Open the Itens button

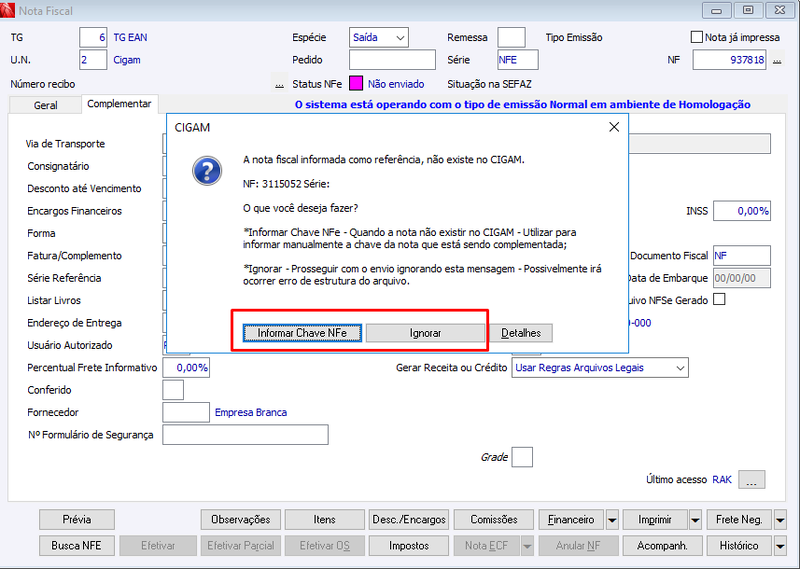coord(324,519)
